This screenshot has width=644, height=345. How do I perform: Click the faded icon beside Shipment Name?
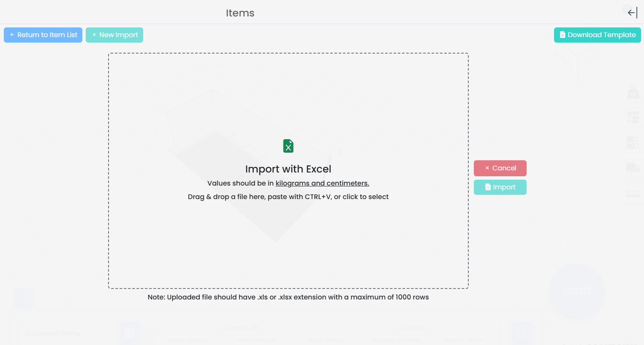(130, 333)
